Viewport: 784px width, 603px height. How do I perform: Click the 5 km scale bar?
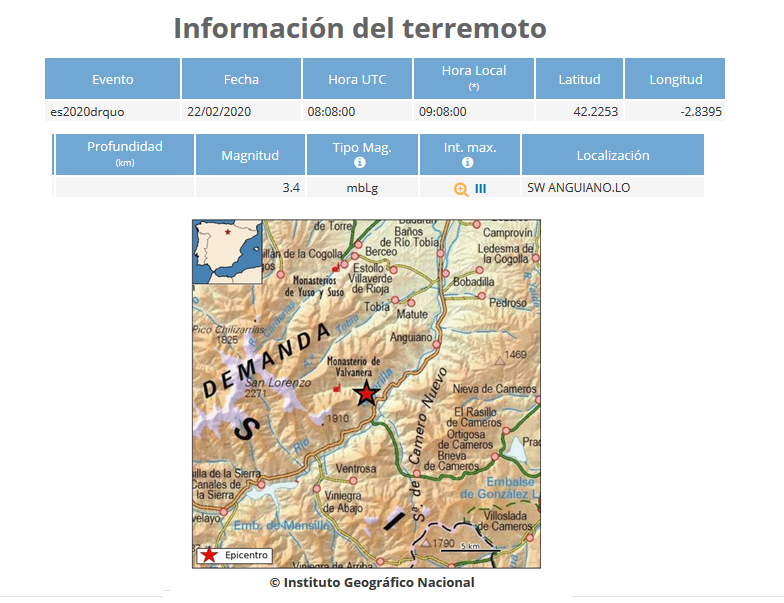click(470, 548)
